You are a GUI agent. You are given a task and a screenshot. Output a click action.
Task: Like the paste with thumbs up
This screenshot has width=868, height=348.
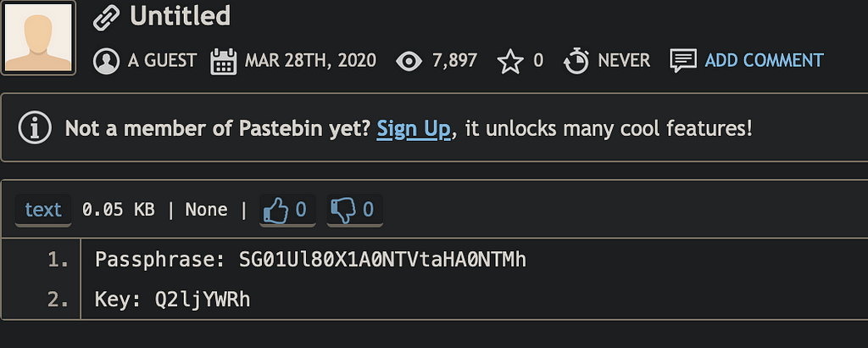click(x=287, y=210)
